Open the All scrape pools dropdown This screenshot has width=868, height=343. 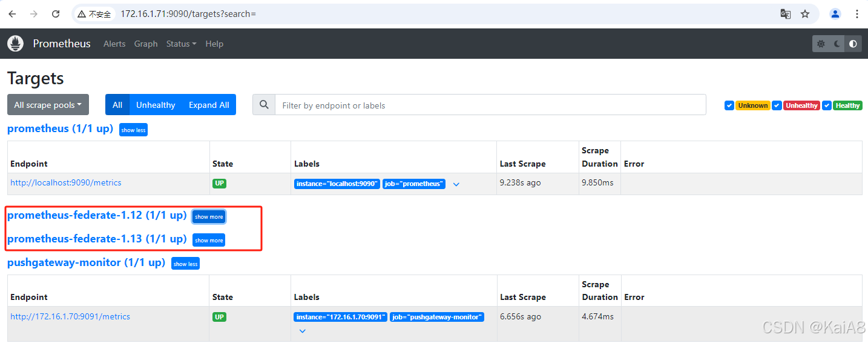[x=48, y=105]
